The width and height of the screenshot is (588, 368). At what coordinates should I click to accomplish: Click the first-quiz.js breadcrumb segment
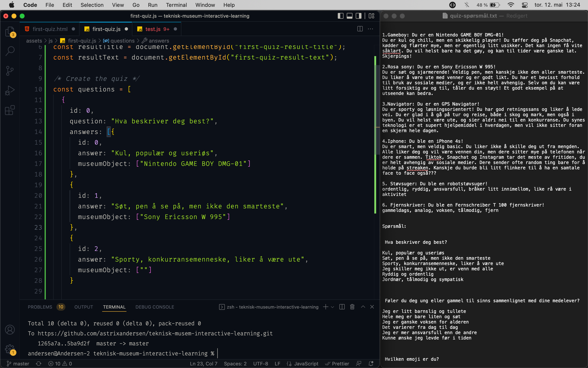coord(78,41)
